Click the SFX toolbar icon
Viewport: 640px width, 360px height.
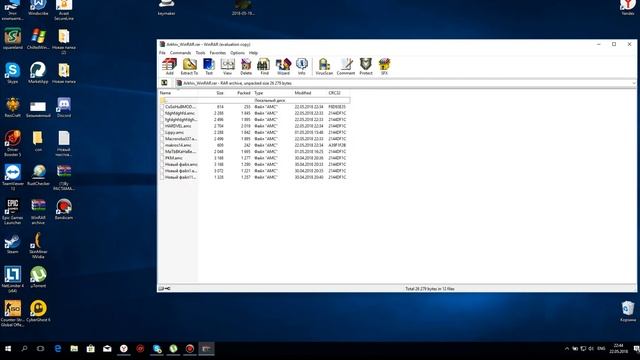pos(384,67)
